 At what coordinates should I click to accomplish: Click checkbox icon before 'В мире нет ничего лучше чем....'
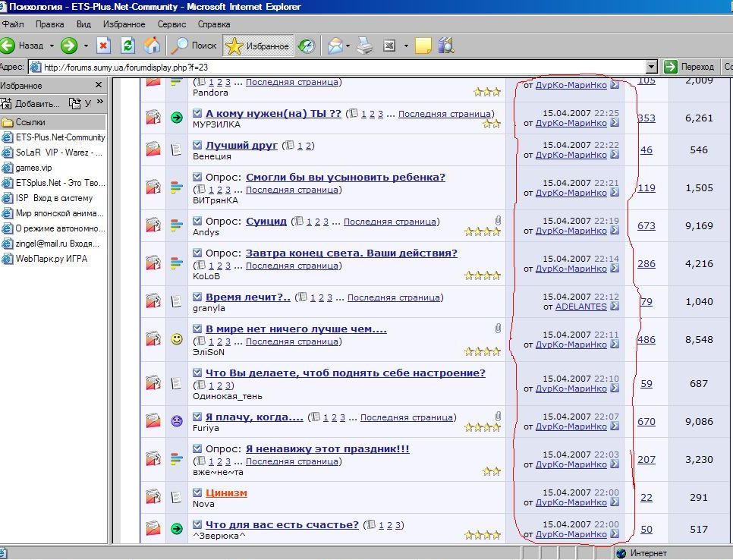[x=197, y=329]
